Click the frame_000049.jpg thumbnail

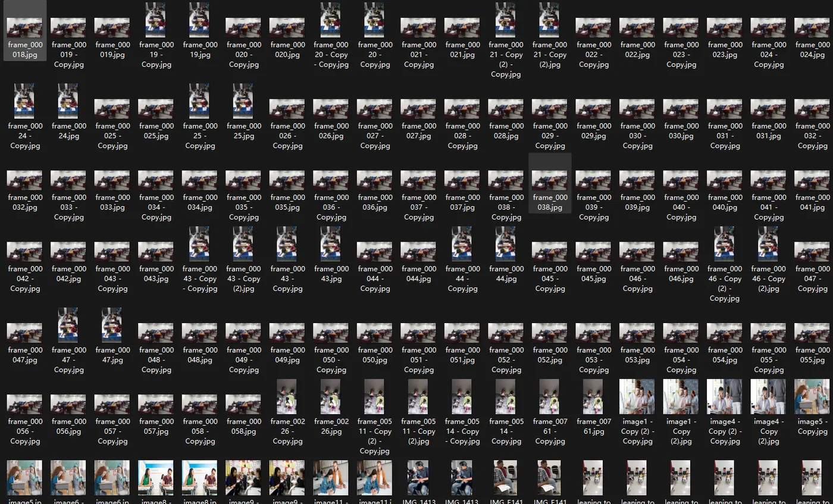click(287, 333)
